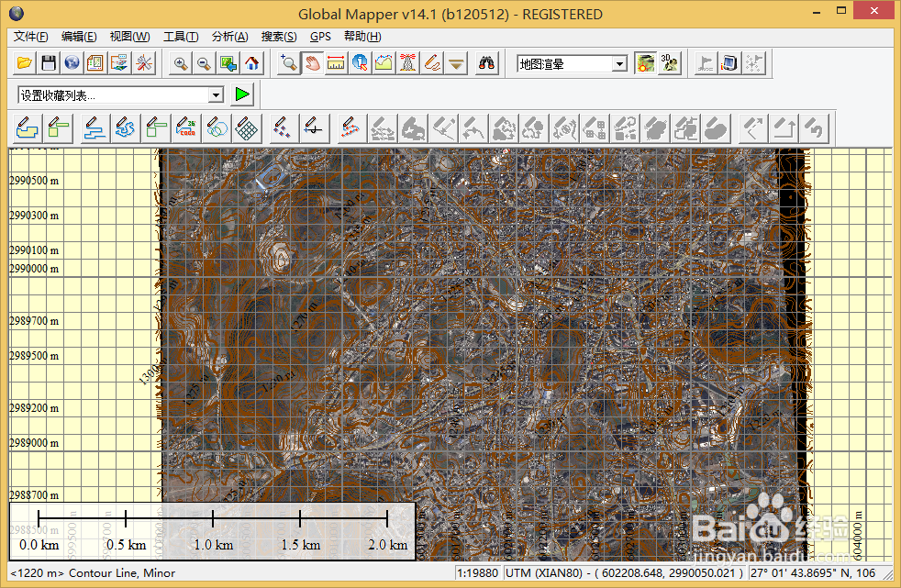Select create grid feature tool

(x=247, y=128)
